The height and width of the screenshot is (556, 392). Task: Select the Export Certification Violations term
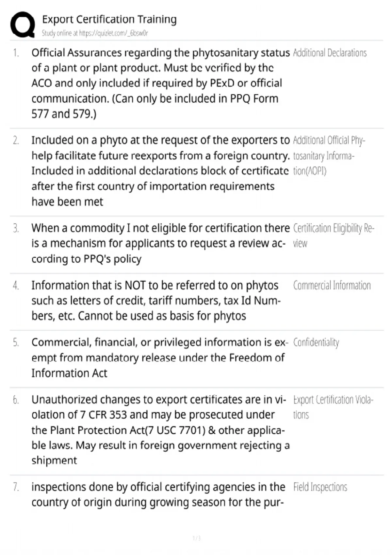pyautogui.click(x=333, y=407)
